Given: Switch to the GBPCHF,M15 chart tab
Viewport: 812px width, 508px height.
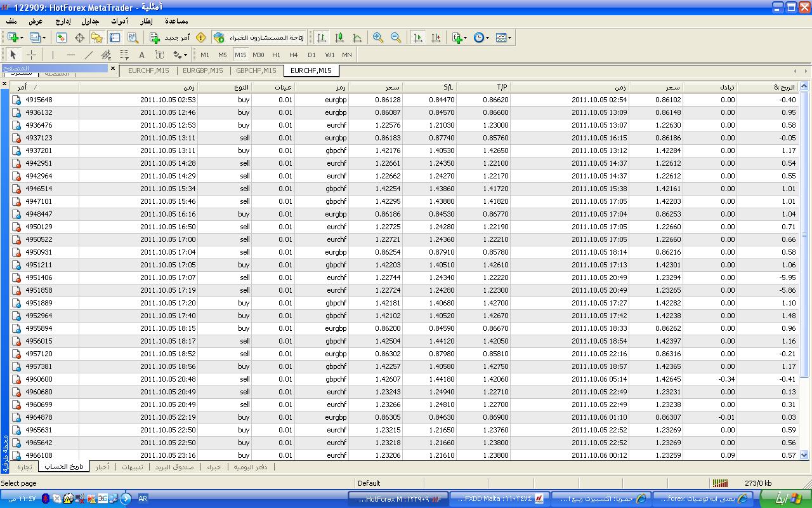Looking at the screenshot, I should [256, 70].
